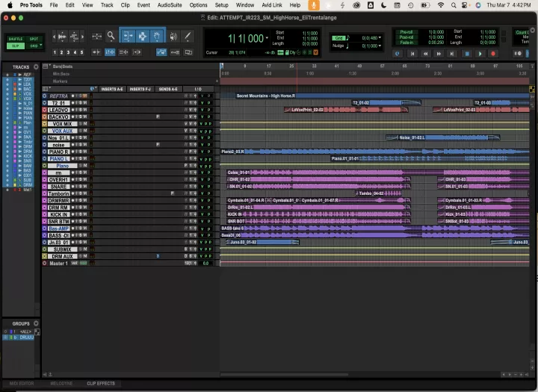Image resolution: width=538 pixels, height=392 pixels.
Task: Click the Link Track and Edit Selection icon
Action: pos(123,52)
